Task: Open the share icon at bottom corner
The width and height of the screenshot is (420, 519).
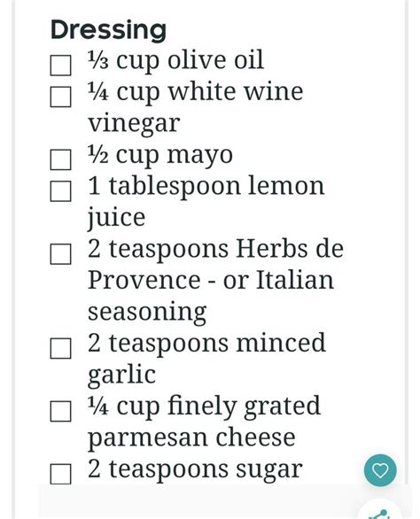Action: click(x=381, y=512)
